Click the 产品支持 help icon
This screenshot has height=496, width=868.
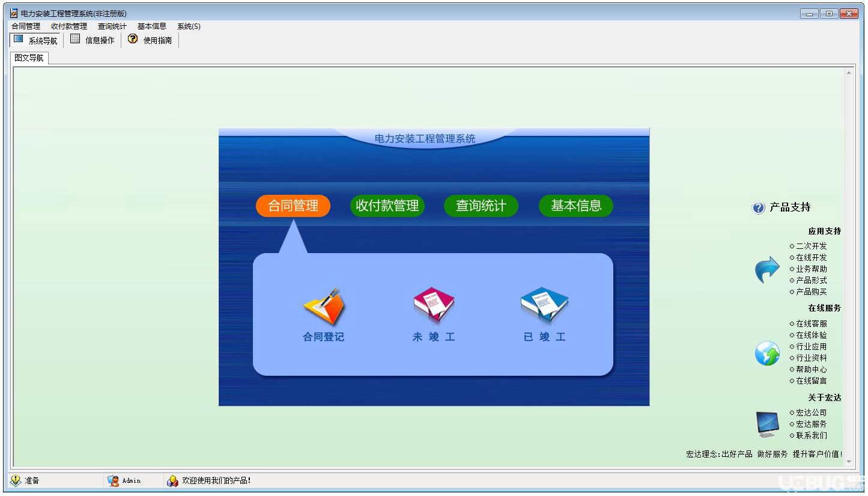(759, 207)
